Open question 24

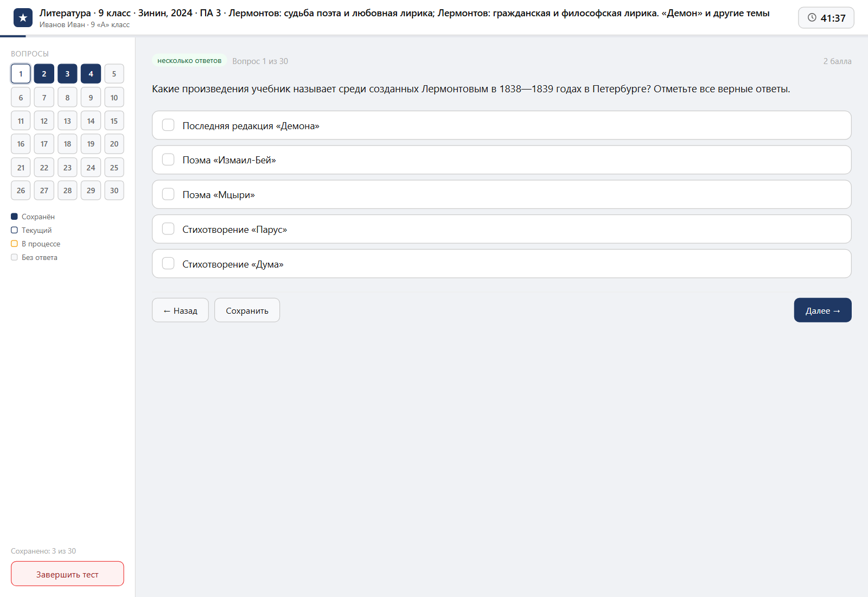coord(91,168)
